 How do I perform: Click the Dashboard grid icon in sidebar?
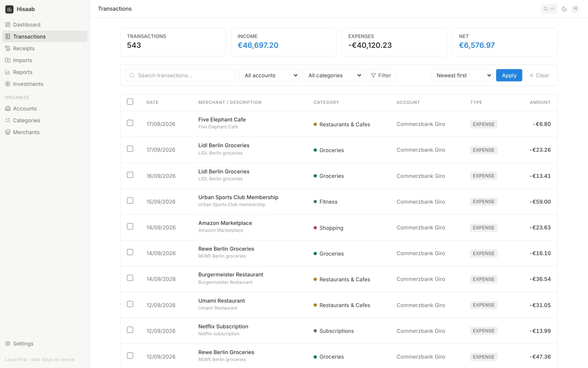pyautogui.click(x=8, y=25)
